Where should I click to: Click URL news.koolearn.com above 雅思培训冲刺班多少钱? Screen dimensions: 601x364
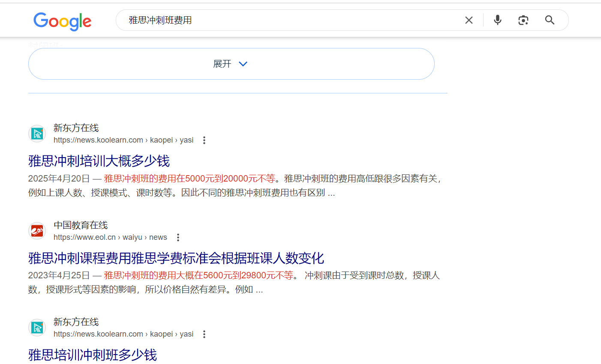click(x=123, y=334)
